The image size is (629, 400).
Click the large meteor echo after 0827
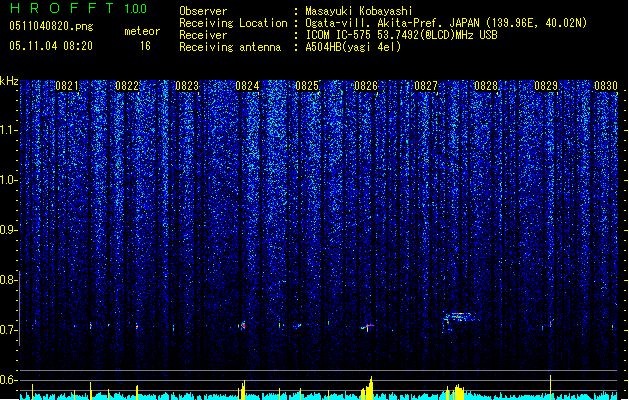tap(459, 318)
